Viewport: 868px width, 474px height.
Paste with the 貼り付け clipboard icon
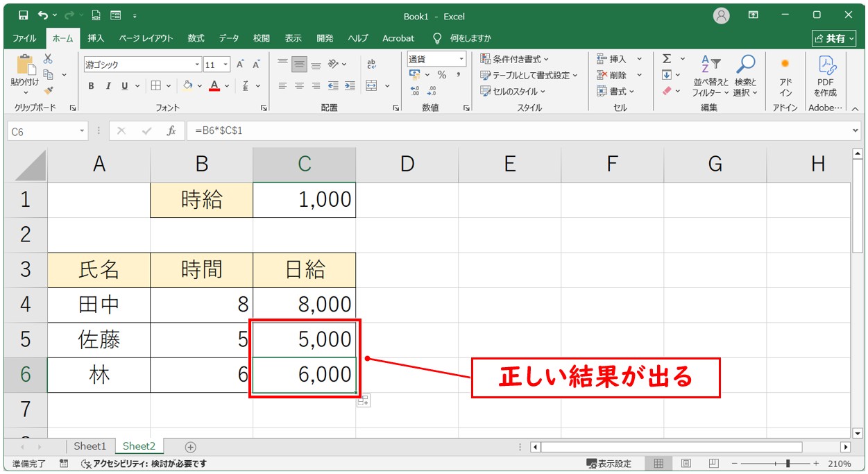[25, 64]
